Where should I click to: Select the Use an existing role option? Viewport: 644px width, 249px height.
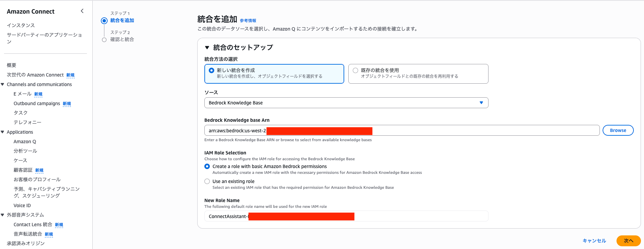pyautogui.click(x=207, y=181)
